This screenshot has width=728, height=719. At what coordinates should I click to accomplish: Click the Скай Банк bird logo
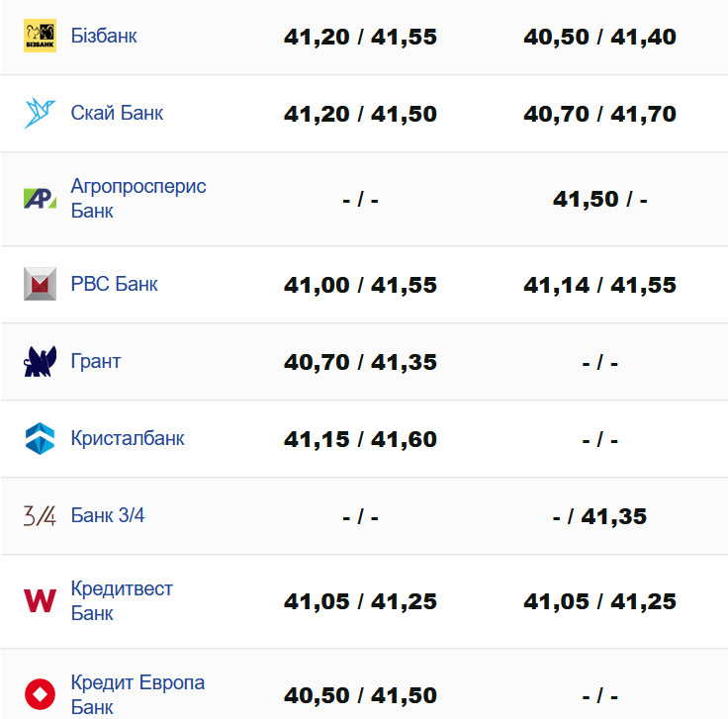point(40,114)
